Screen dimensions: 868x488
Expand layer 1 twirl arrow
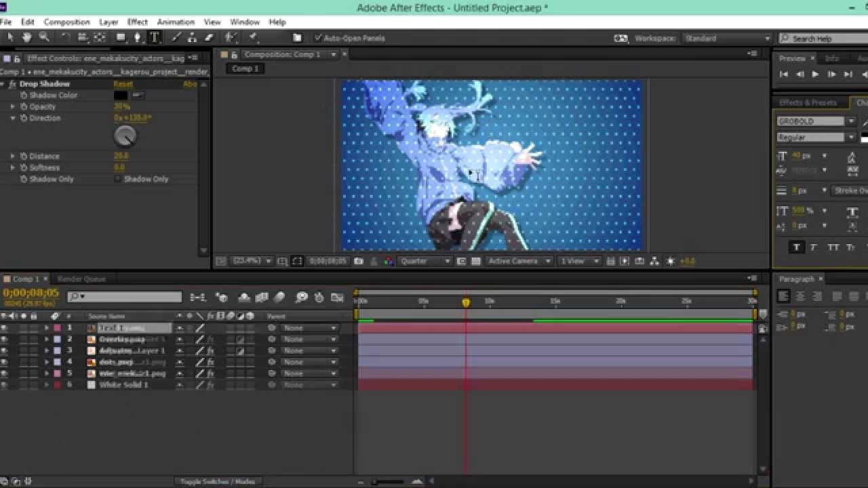tap(47, 328)
